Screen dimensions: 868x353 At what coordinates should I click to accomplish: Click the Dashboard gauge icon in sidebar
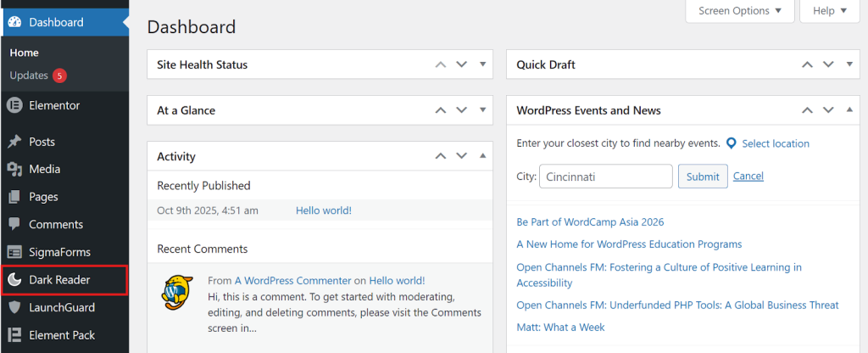15,22
